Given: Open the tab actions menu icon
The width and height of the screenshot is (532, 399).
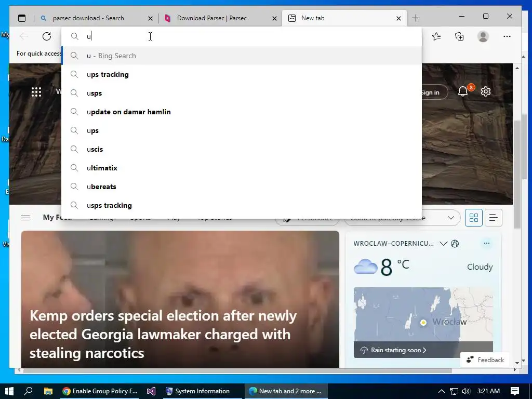Looking at the screenshot, I should pos(22,18).
